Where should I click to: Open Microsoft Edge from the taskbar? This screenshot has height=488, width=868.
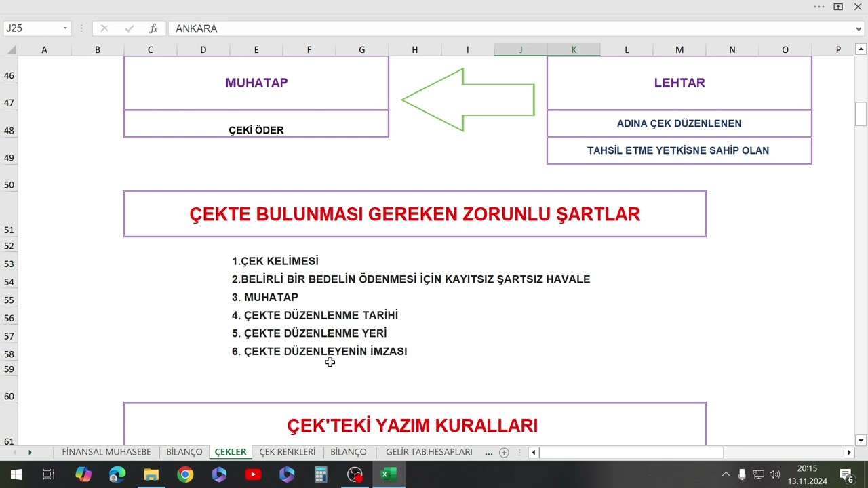(x=117, y=474)
